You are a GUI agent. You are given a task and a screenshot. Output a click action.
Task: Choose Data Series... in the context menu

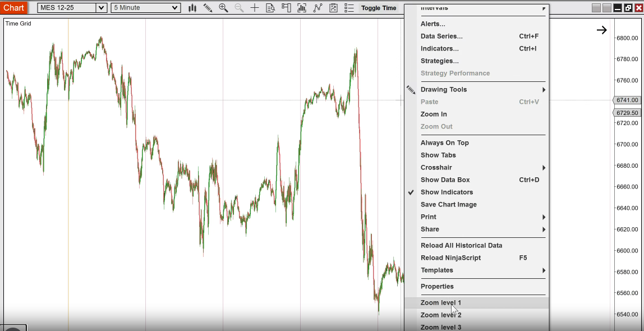[476, 36]
